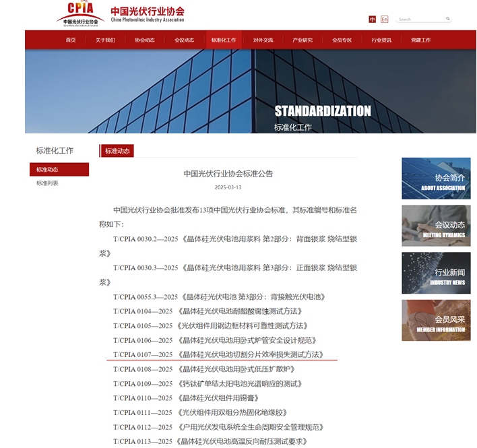Switch language to Chinese with 中 icon
This screenshot has width=477, height=448.
pos(372,20)
